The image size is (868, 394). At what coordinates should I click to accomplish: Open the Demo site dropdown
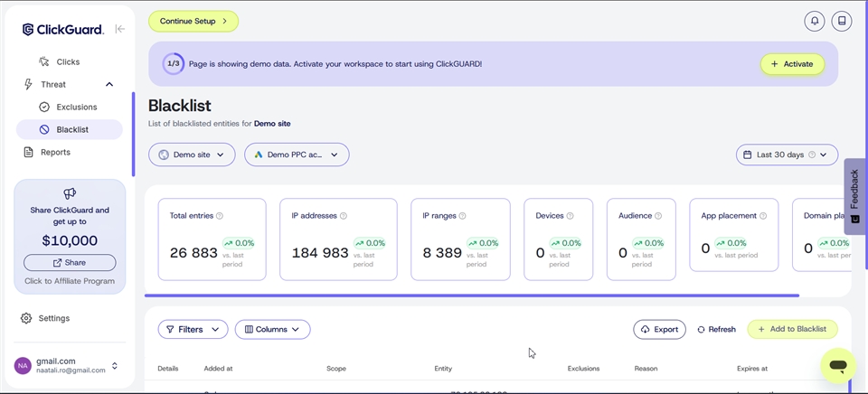192,155
